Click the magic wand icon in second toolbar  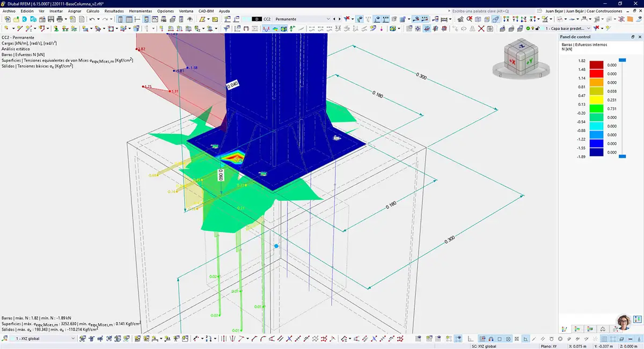point(608,27)
